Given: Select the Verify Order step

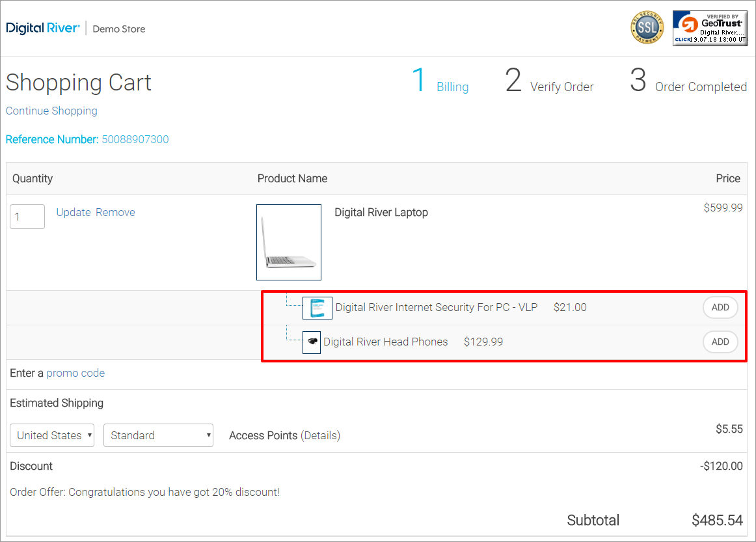Looking at the screenshot, I should click(549, 80).
